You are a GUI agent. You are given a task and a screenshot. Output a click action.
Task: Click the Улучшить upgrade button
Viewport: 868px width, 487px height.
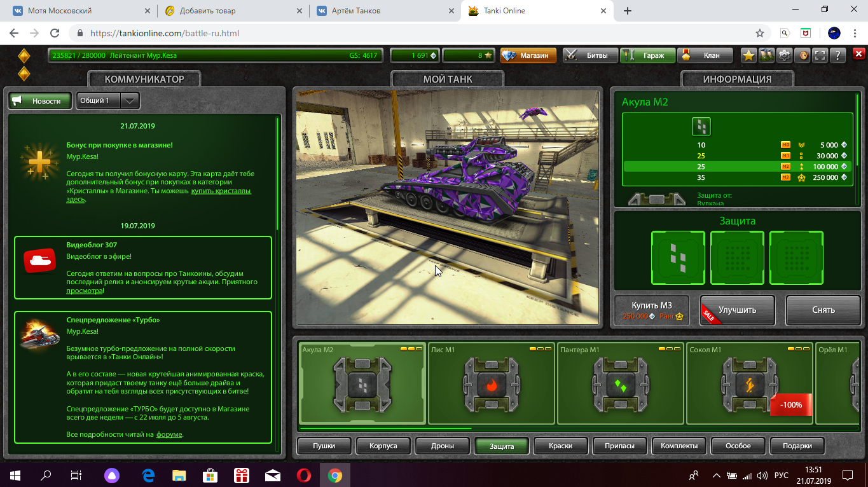[x=738, y=310]
